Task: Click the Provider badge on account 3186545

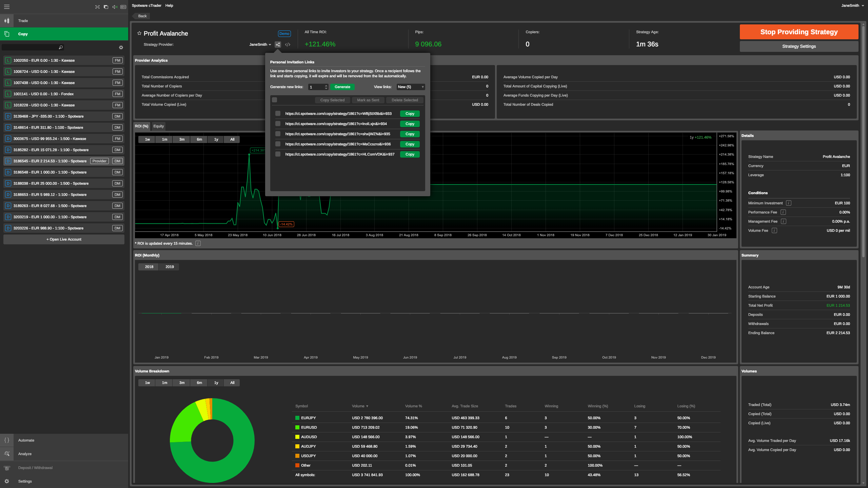Action: point(99,161)
